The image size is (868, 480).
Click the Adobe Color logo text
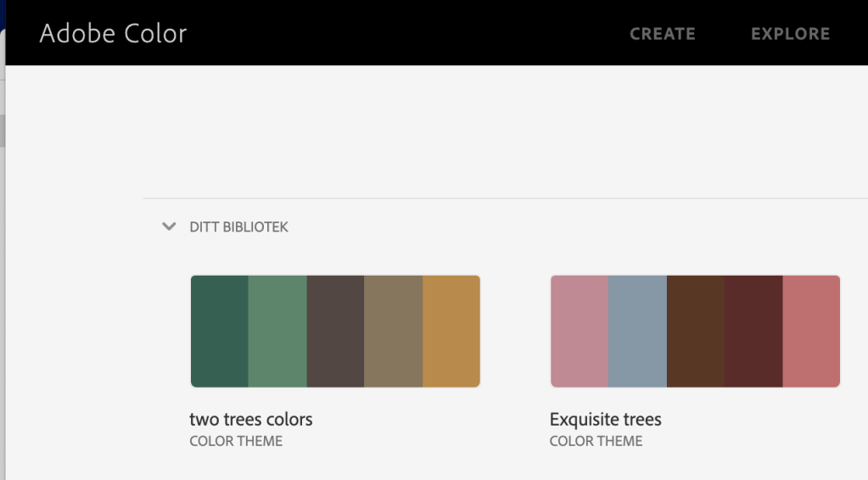click(113, 34)
